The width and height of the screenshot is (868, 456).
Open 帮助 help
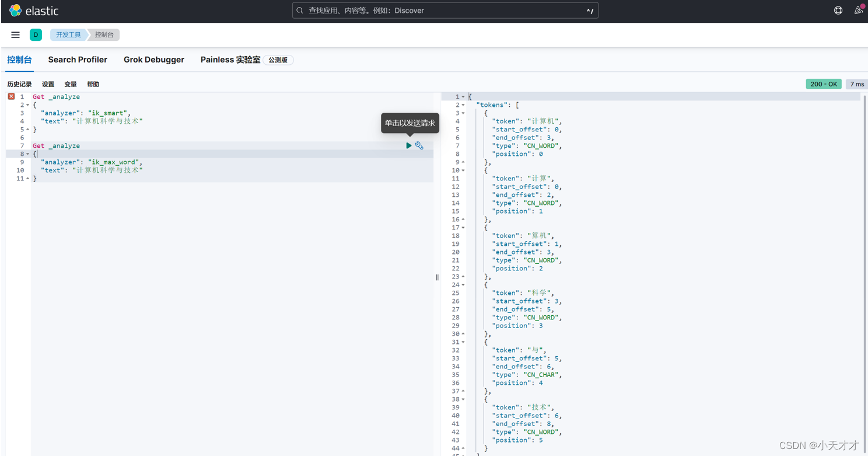[x=93, y=84]
